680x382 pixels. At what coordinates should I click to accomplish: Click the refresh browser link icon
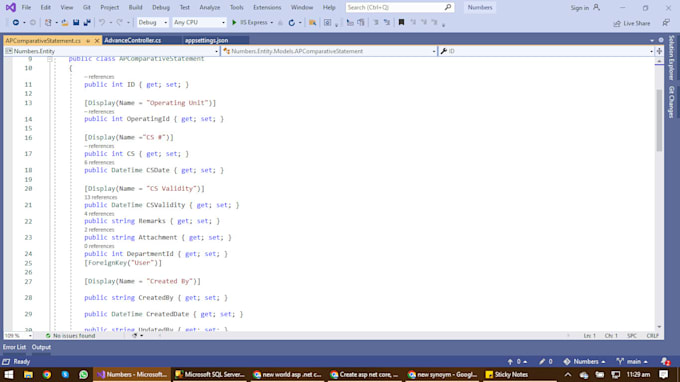click(x=291, y=23)
